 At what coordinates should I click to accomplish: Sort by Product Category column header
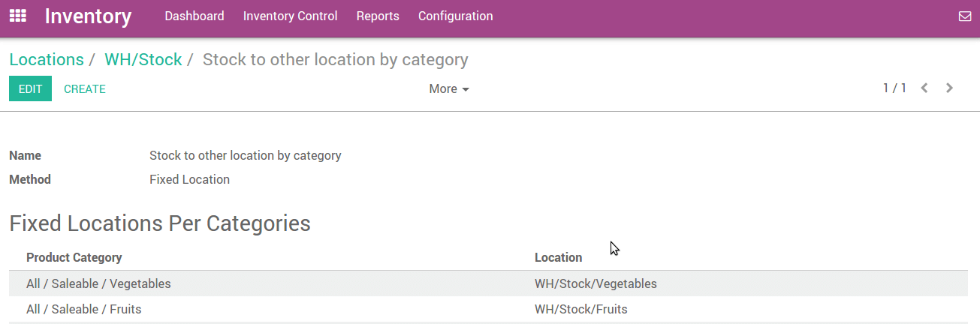tap(74, 257)
